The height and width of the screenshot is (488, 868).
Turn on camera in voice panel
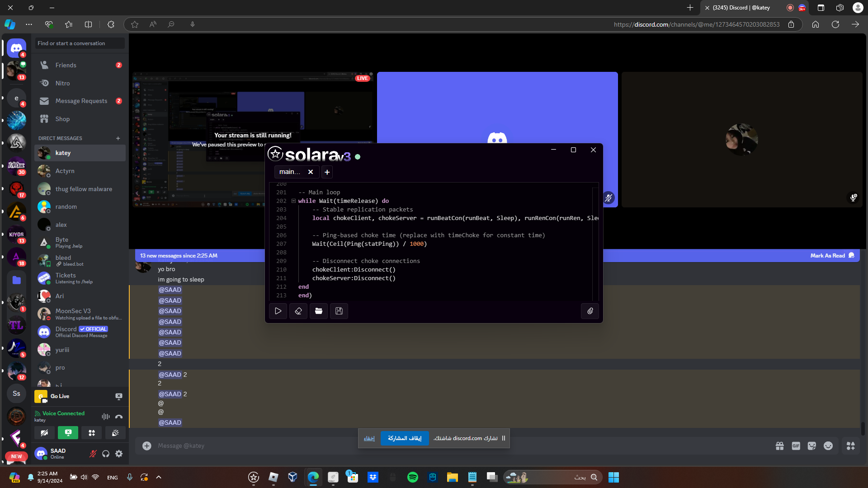click(x=44, y=433)
